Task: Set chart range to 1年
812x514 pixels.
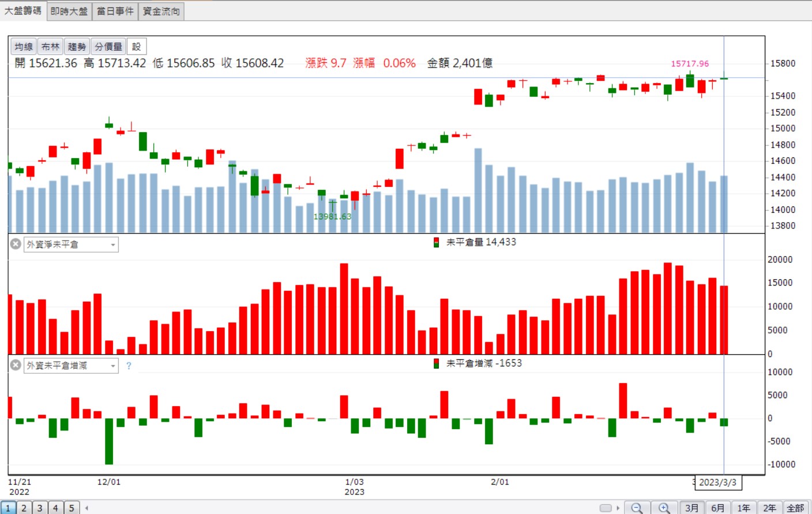Action: [744, 508]
